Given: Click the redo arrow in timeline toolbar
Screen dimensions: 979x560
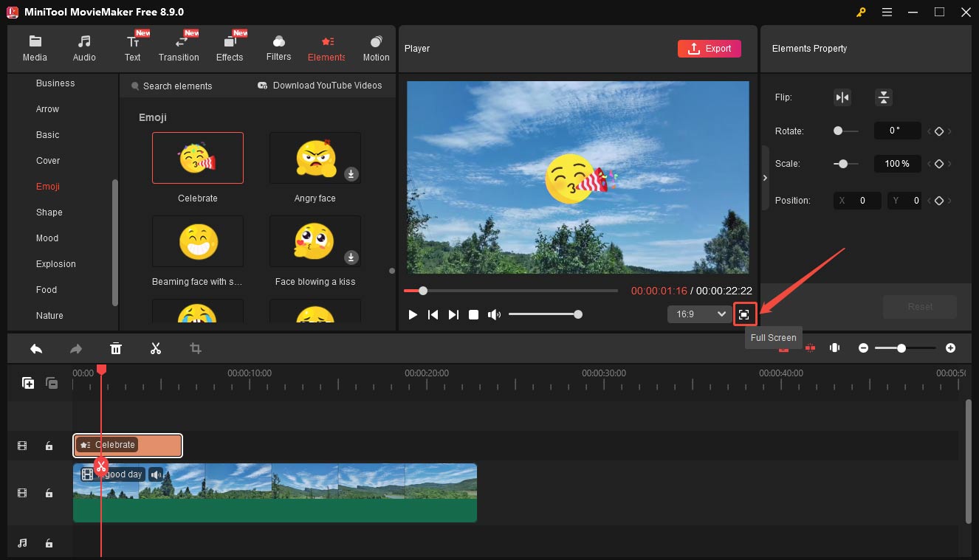Looking at the screenshot, I should [76, 348].
